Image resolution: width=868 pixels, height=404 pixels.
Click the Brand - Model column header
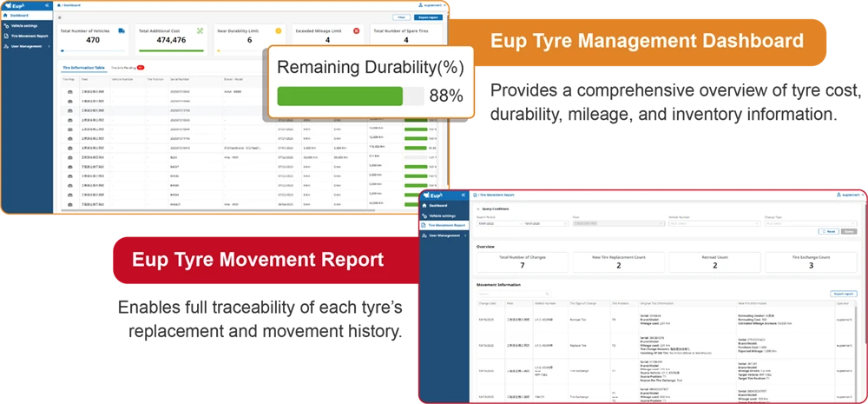(233, 79)
